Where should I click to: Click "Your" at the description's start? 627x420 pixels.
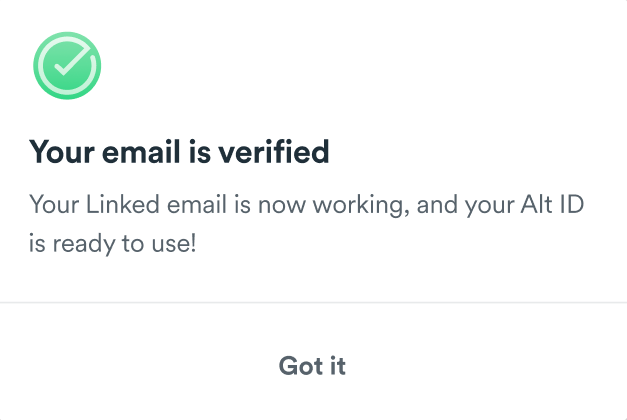pos(49,205)
